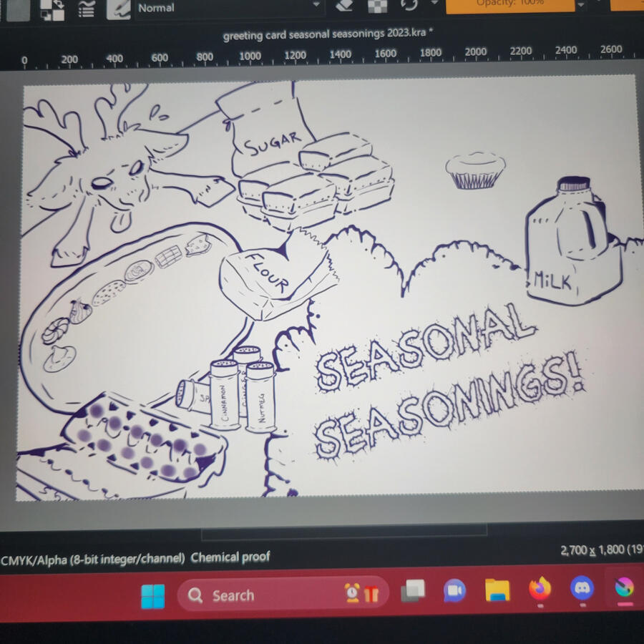Open Discord from the taskbar
Image resolution: width=644 pixels, height=644 pixels.
click(582, 588)
